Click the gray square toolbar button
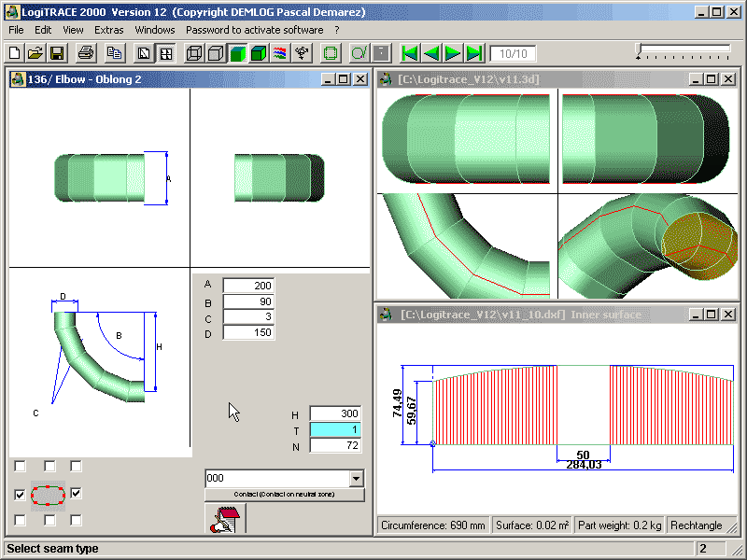The height and width of the screenshot is (560, 747). pyautogui.click(x=381, y=53)
